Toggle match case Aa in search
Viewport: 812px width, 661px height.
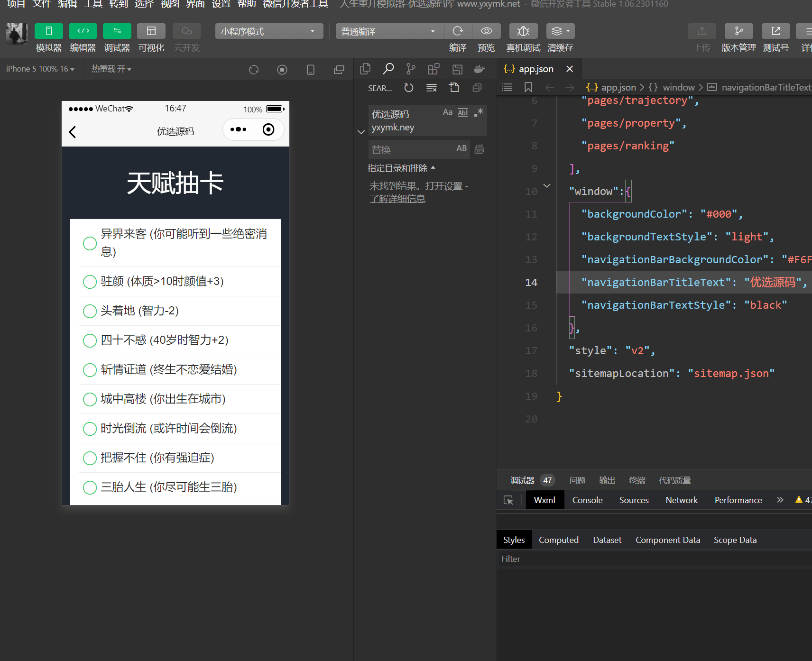(447, 112)
